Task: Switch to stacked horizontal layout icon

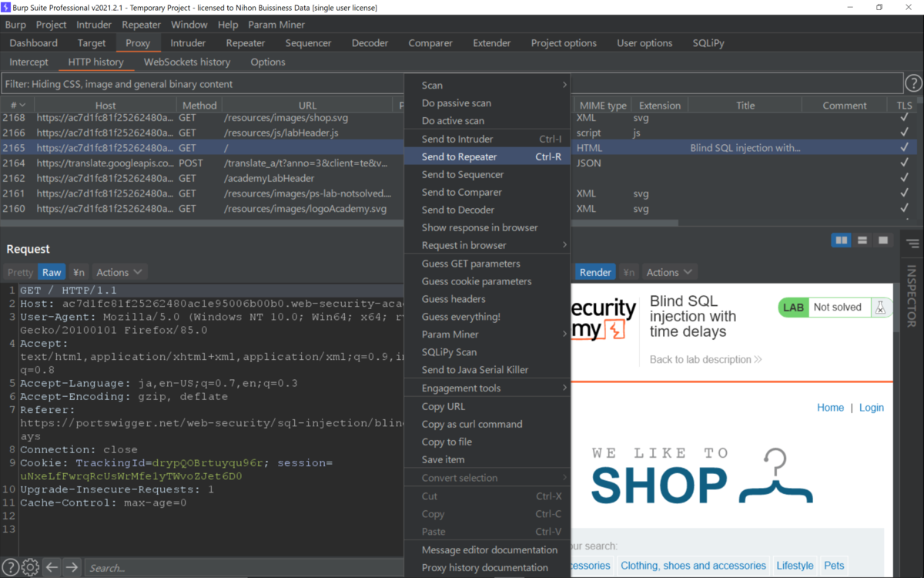Action: pos(862,240)
